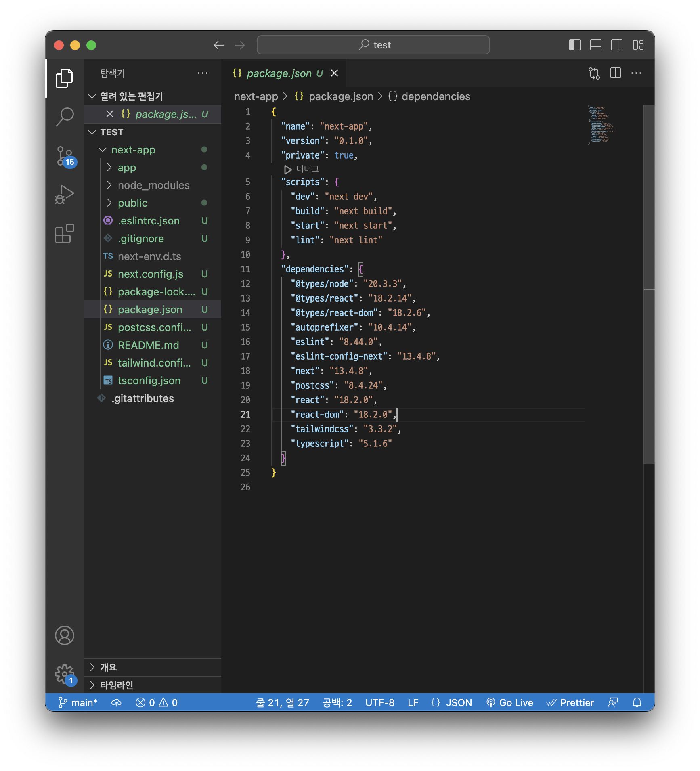Open the Extensions view

click(64, 233)
